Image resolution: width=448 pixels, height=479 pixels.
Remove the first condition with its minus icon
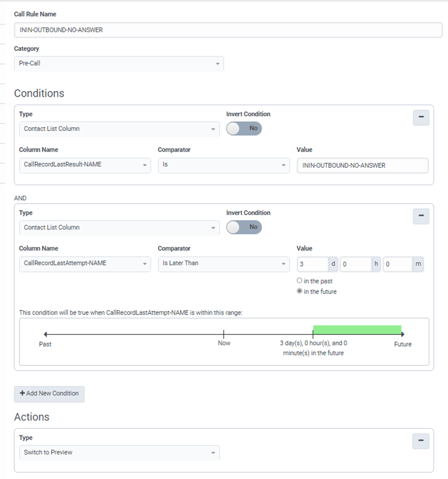coord(421,117)
